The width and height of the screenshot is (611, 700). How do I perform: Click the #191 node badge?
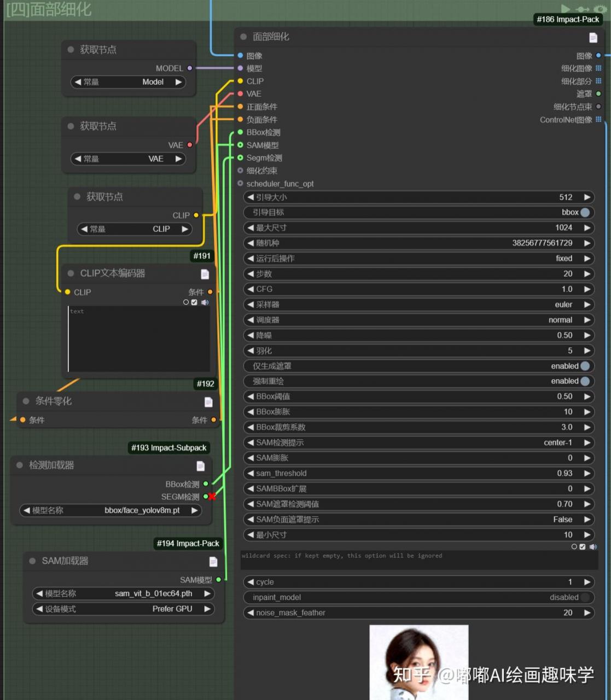[x=202, y=255]
